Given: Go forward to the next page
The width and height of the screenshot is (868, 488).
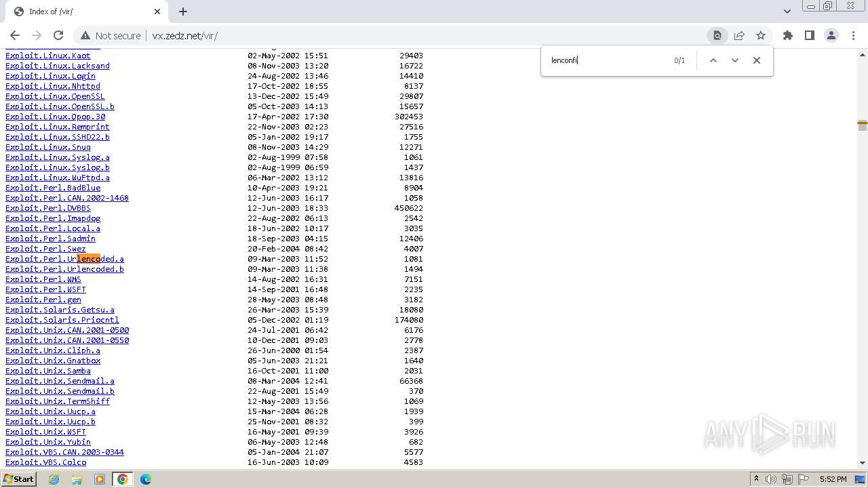Looking at the screenshot, I should click(37, 35).
